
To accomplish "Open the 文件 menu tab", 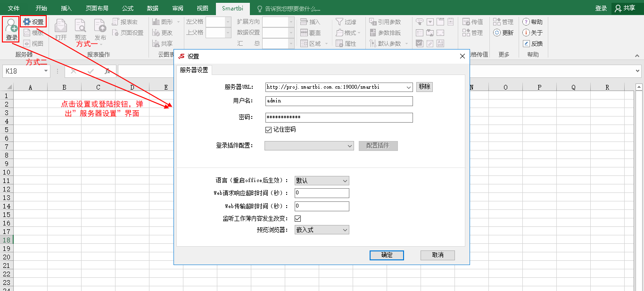I will coord(14,8).
